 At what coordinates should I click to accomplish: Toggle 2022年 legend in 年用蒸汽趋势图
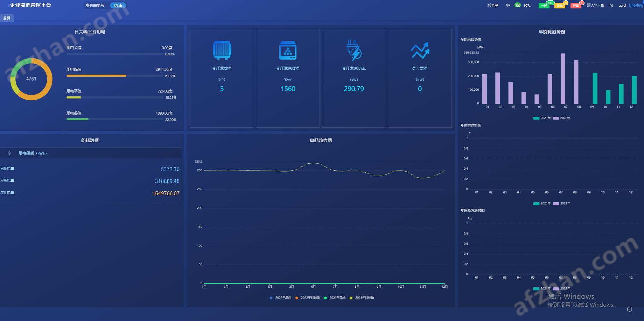[561, 289]
